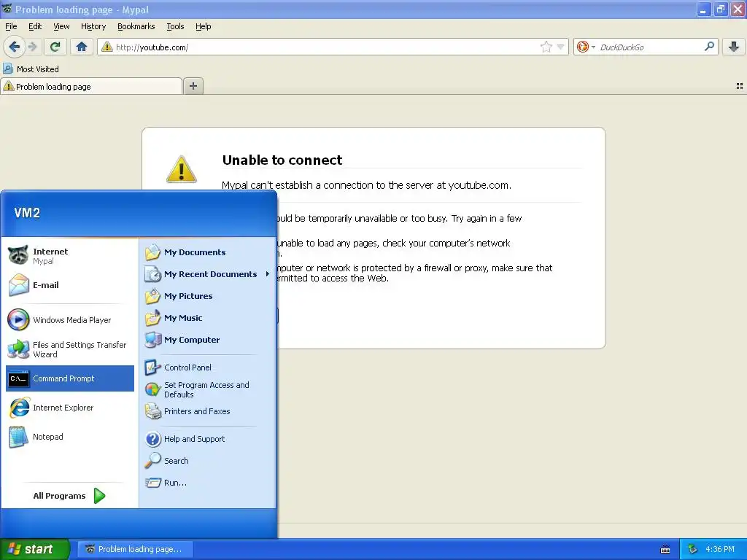This screenshot has height=560, width=747.
Task: Select Problem loading page taskbar button
Action: click(x=135, y=549)
